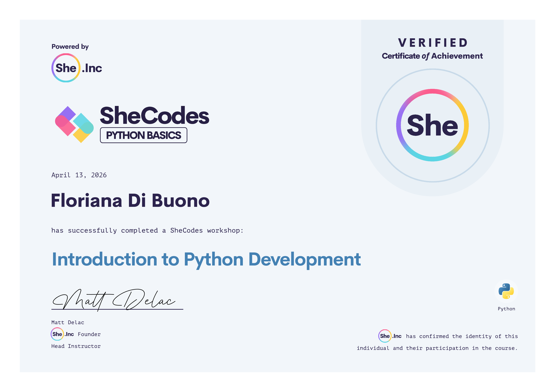This screenshot has width=555, height=392.
Task: Click the She.Inc logo under Powered by
Action: [76, 68]
